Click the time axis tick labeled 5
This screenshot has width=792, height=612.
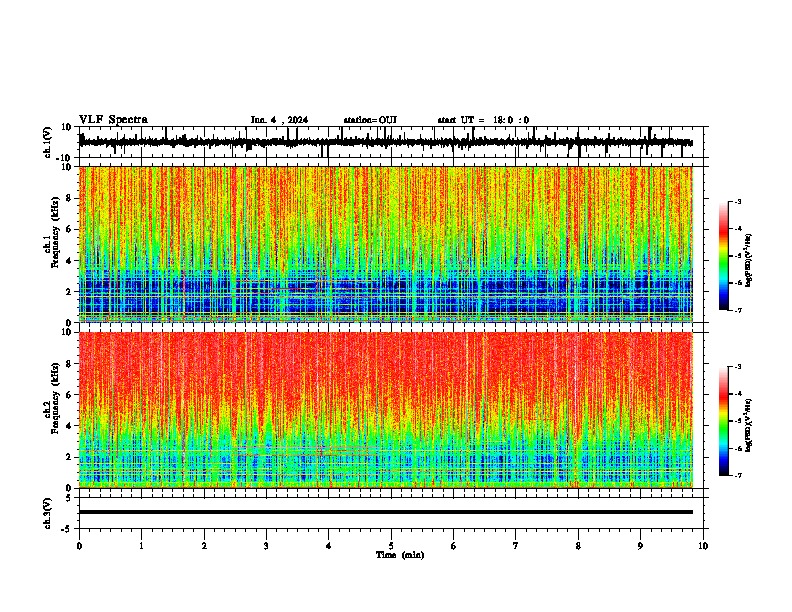391,546
